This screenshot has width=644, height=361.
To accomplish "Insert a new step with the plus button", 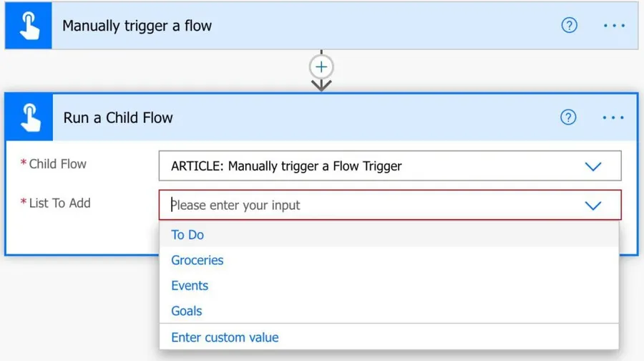I will point(322,67).
